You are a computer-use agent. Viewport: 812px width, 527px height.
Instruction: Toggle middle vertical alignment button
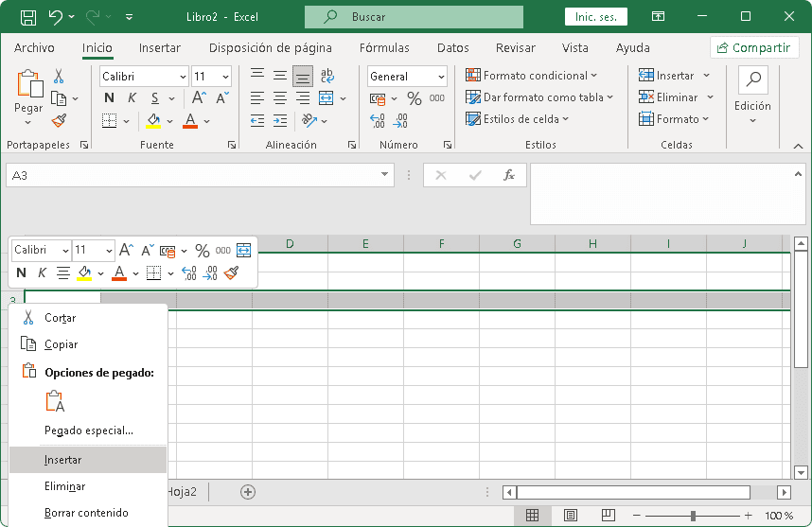pyautogui.click(x=280, y=76)
